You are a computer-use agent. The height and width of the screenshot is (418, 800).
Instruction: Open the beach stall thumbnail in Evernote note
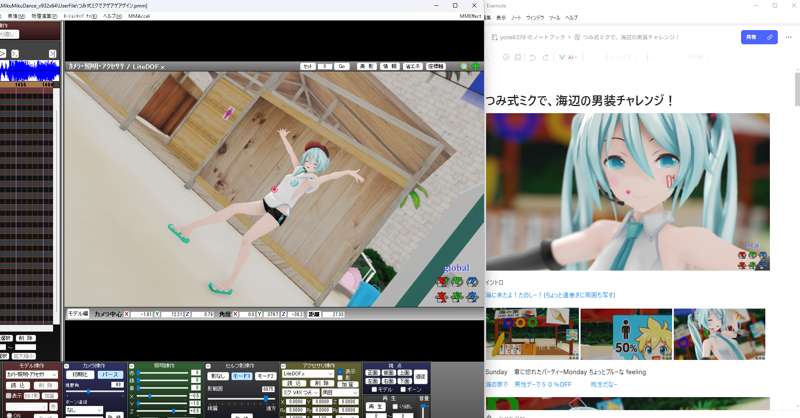point(533,334)
